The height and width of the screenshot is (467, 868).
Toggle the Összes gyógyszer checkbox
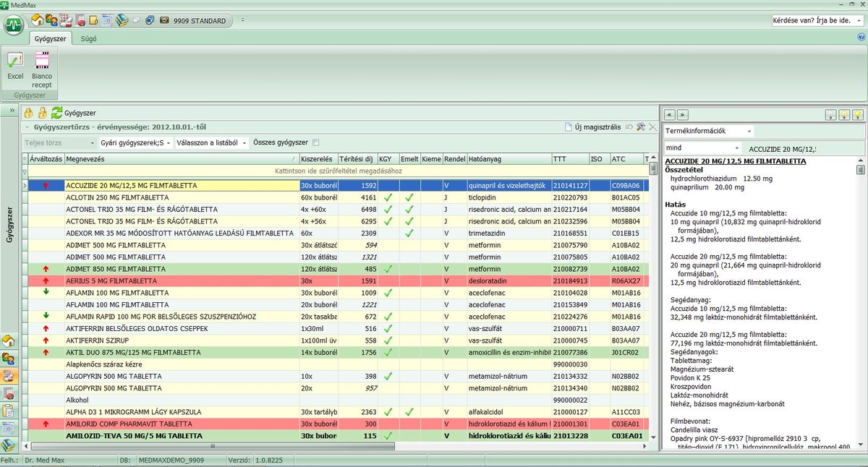point(315,142)
